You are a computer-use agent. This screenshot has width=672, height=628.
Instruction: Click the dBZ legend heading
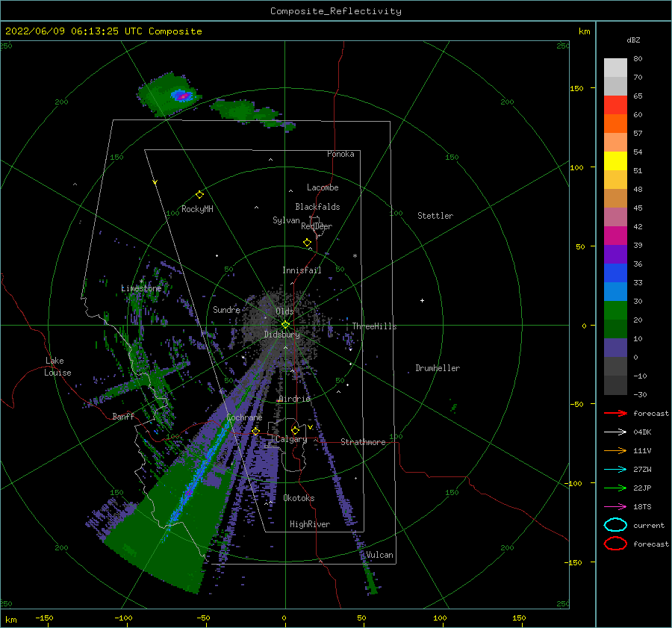click(633, 40)
